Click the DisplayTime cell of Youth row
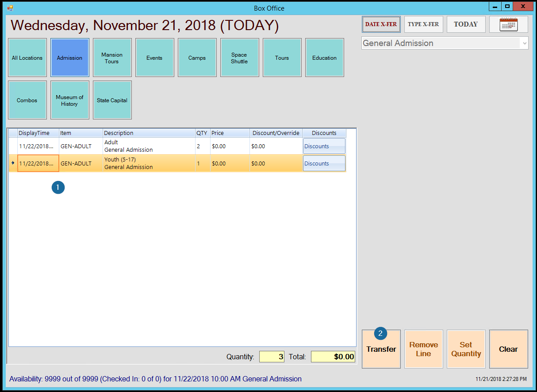This screenshot has width=537, height=392. pyautogui.click(x=38, y=163)
